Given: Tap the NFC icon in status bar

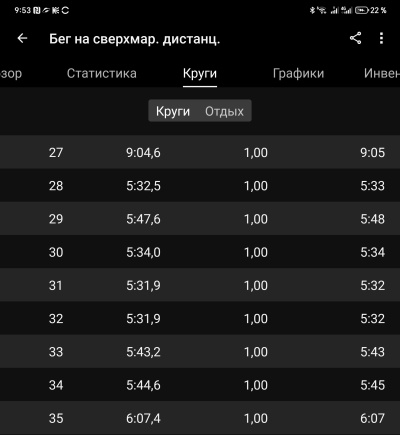Looking at the screenshot, I should click(x=36, y=10).
